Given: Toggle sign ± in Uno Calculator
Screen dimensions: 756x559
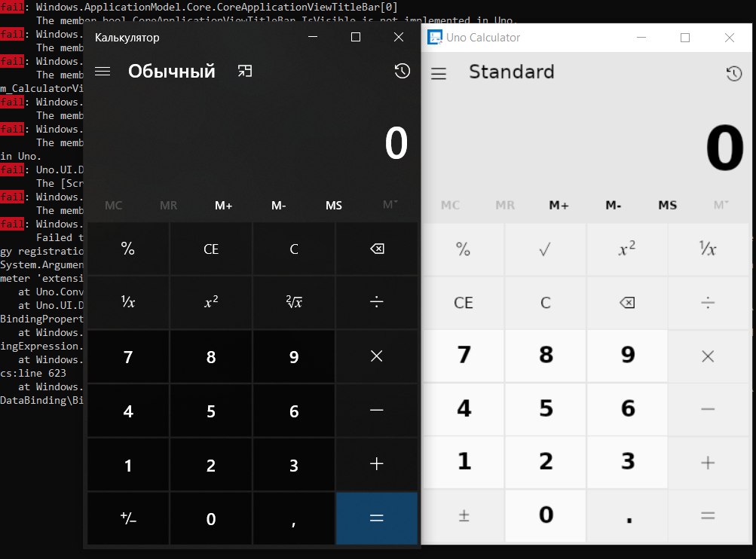Looking at the screenshot, I should point(464,515).
